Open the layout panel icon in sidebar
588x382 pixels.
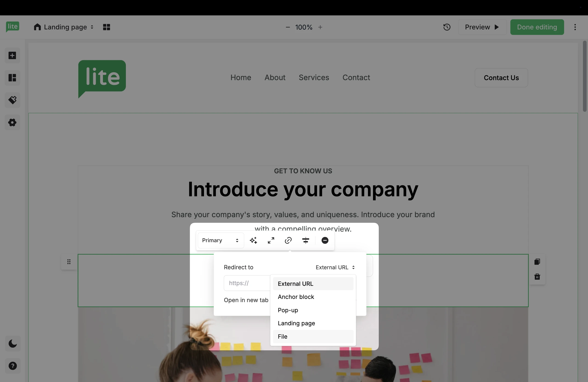click(12, 78)
